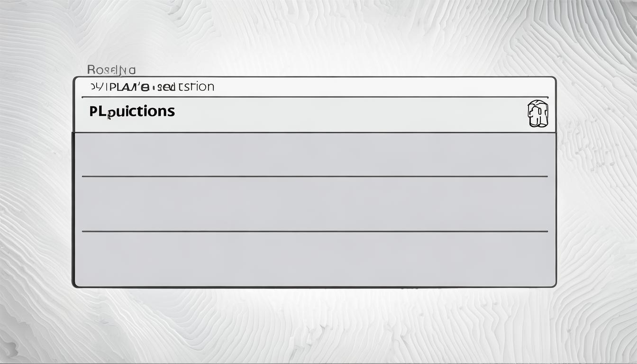Click the Rosalna label above the panel

pos(111,70)
